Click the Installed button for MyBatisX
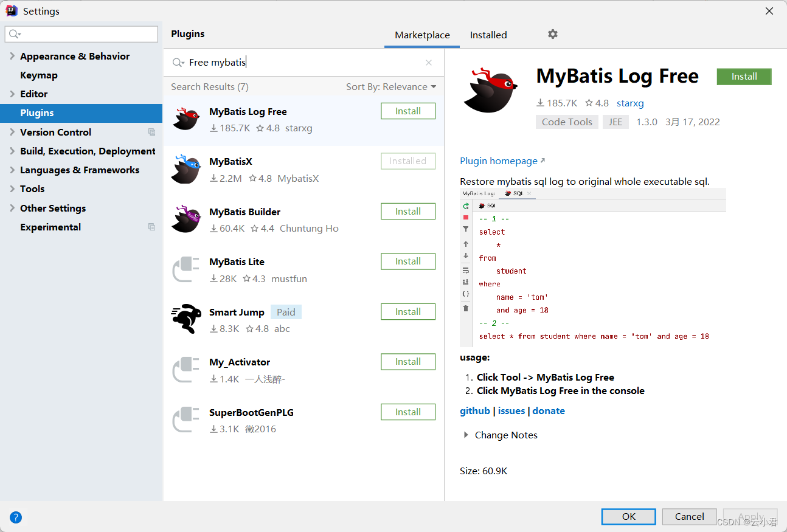 (x=408, y=161)
